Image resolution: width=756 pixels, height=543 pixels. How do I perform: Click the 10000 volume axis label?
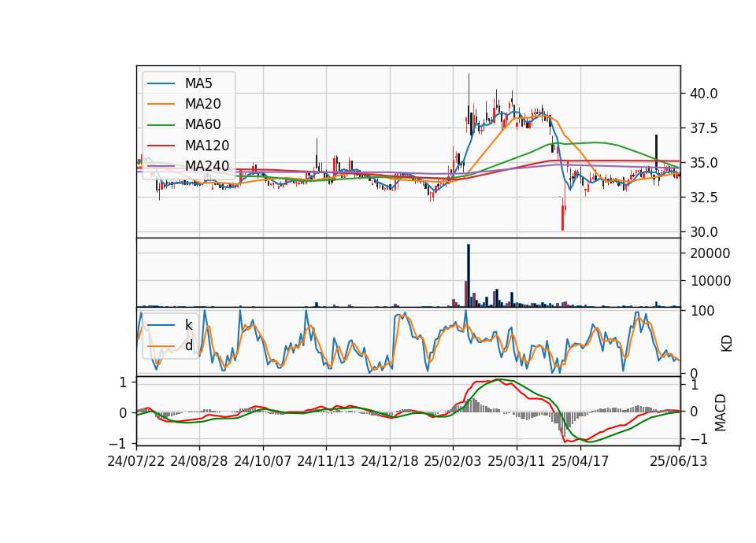(x=710, y=282)
